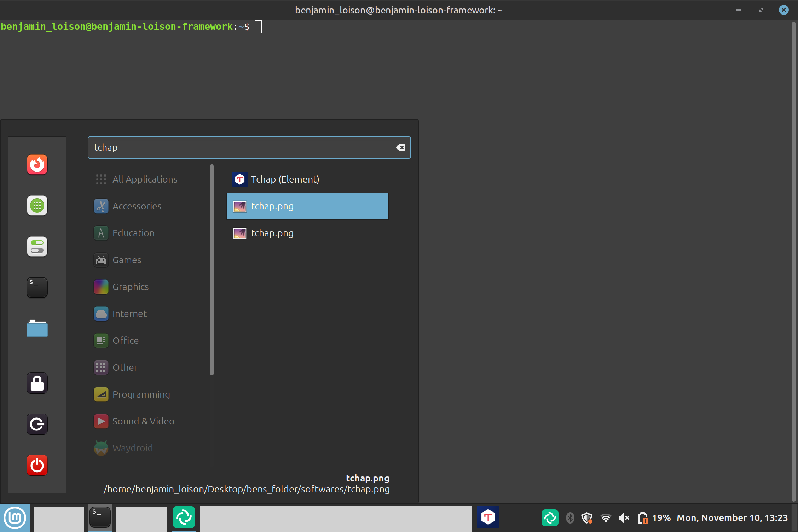
Task: Click the Linux Mint menu button
Action: click(x=15, y=518)
